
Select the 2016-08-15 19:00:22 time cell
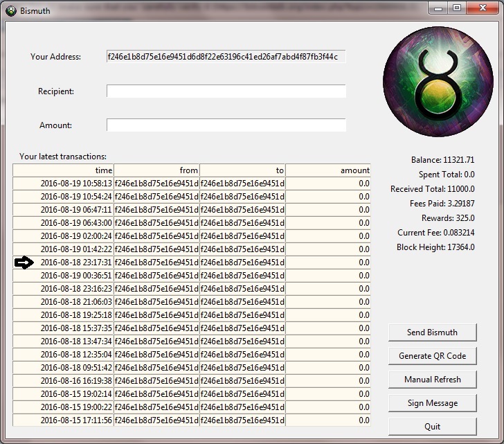click(x=63, y=407)
